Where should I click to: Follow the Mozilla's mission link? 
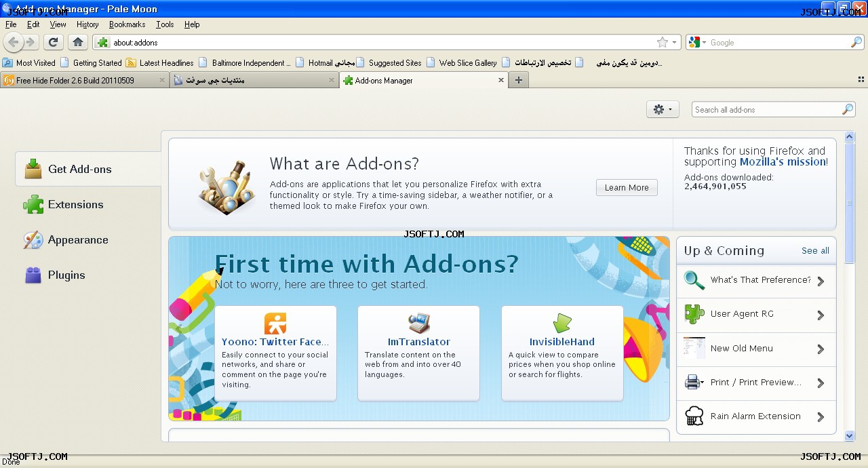point(783,162)
